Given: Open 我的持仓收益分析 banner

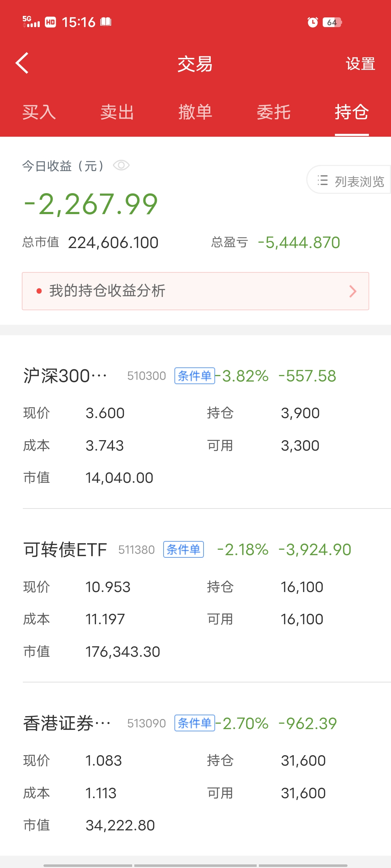Looking at the screenshot, I should (x=195, y=291).
